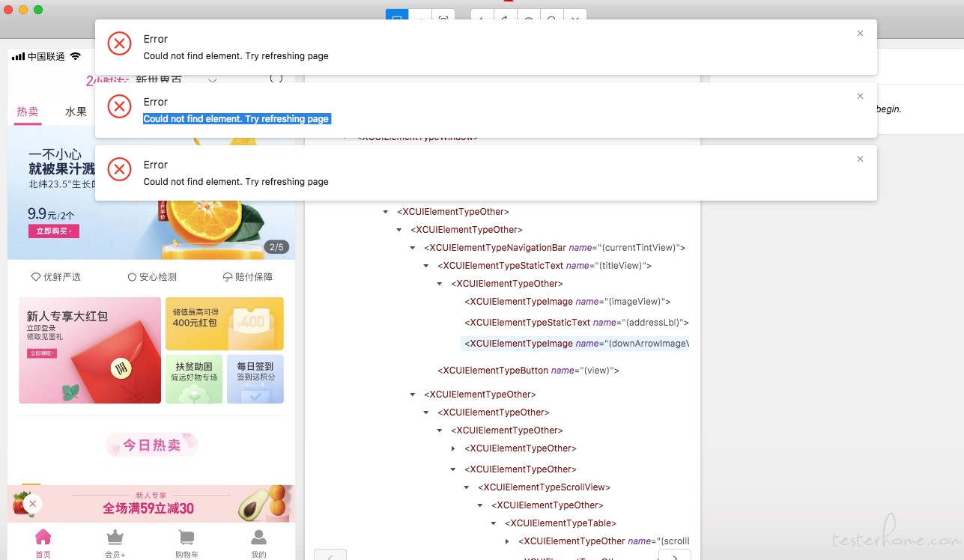
Task: Collapse the XCUIElementTypeNavigationBar node
Action: coord(413,248)
